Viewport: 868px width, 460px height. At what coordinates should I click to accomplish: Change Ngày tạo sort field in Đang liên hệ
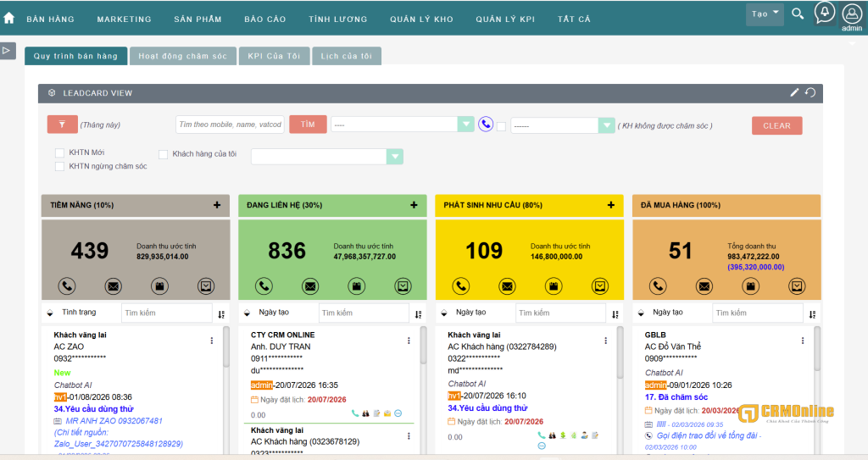click(274, 313)
